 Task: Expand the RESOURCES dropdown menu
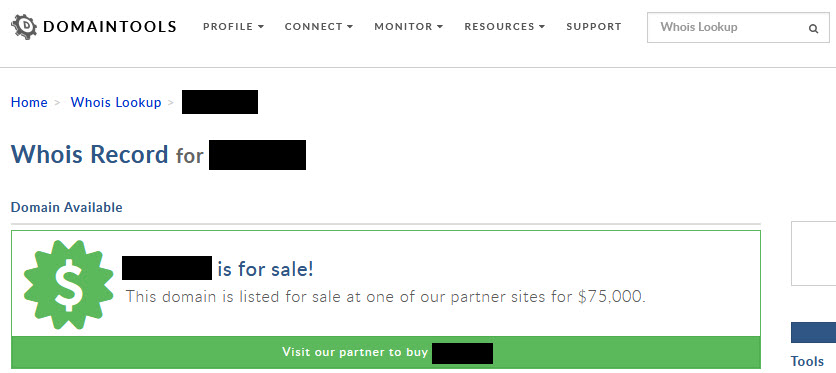pyautogui.click(x=505, y=27)
